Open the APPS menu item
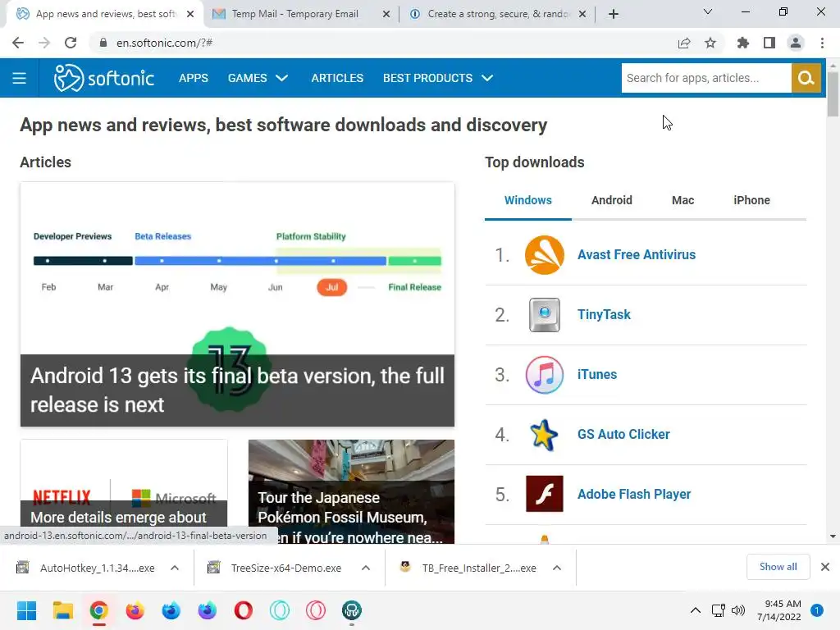 tap(194, 78)
